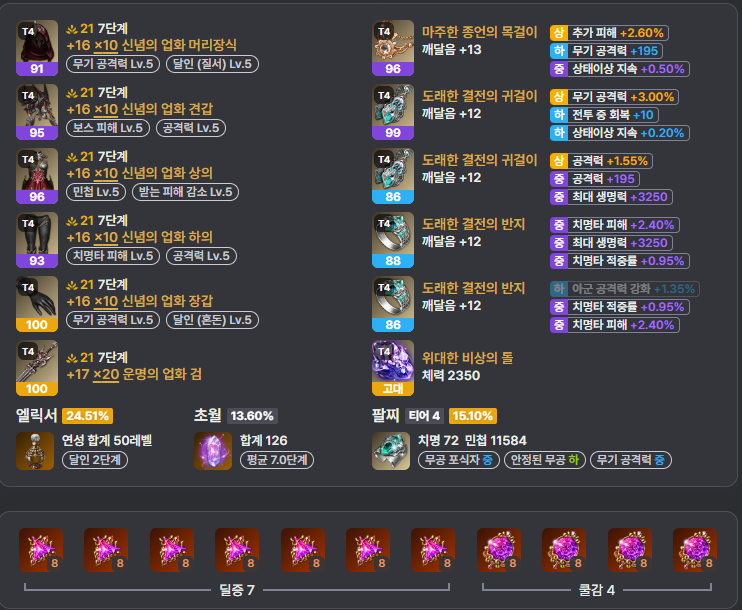Click the 보스 피해 Lv.5 tag
This screenshot has height=610, width=742.
click(108, 128)
